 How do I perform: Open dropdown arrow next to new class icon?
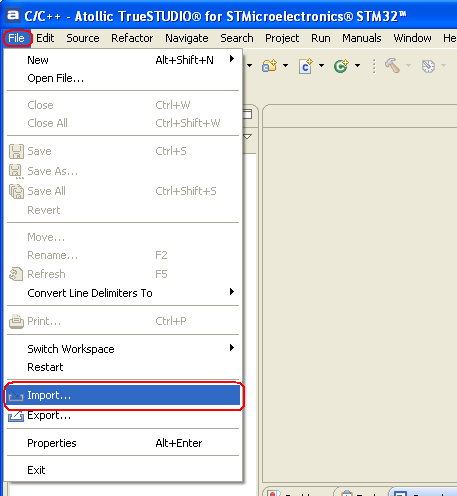click(x=357, y=66)
